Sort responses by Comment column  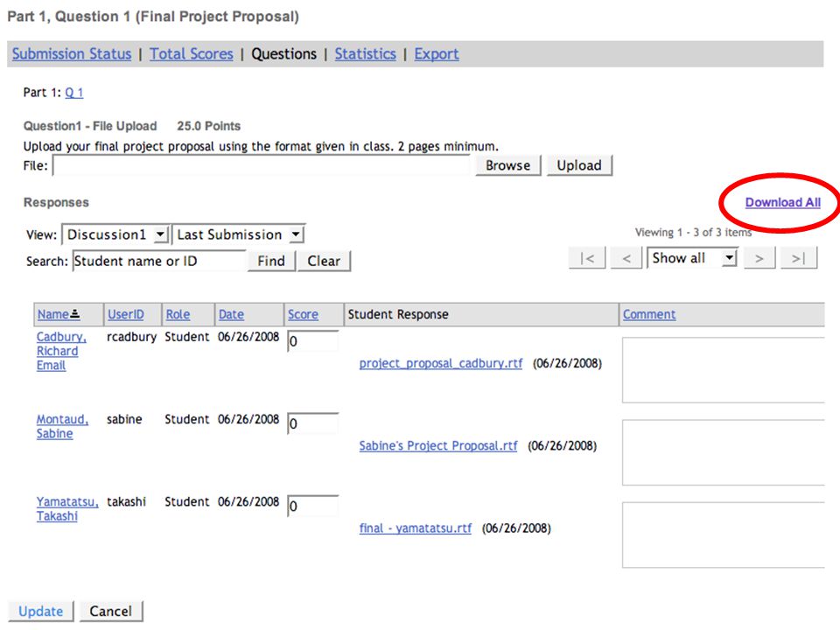[x=649, y=314]
